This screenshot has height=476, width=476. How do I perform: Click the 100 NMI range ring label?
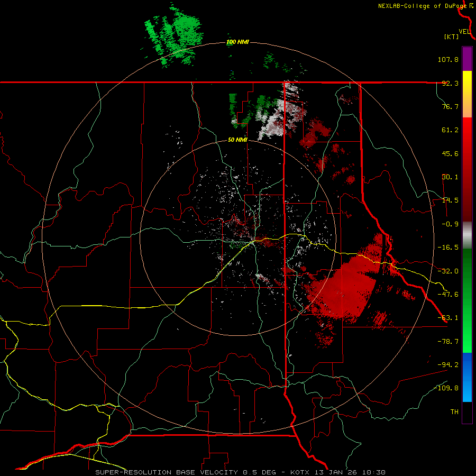click(237, 42)
